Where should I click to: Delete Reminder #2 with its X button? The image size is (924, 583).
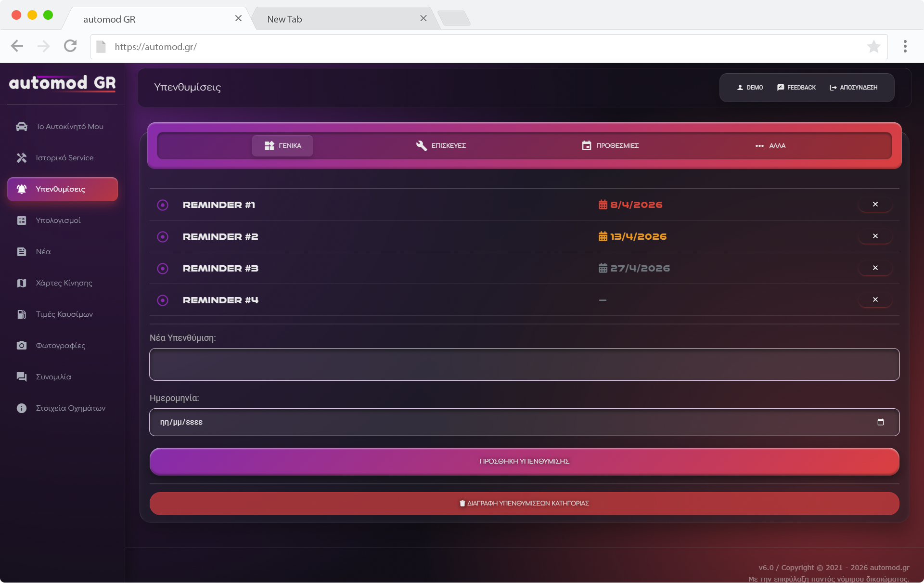[x=875, y=236]
